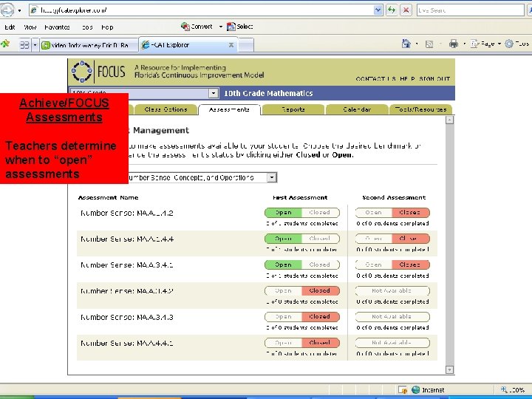This screenshot has width=532, height=399.
Task: Expand the address bar history dropdown
Action: coord(378,10)
